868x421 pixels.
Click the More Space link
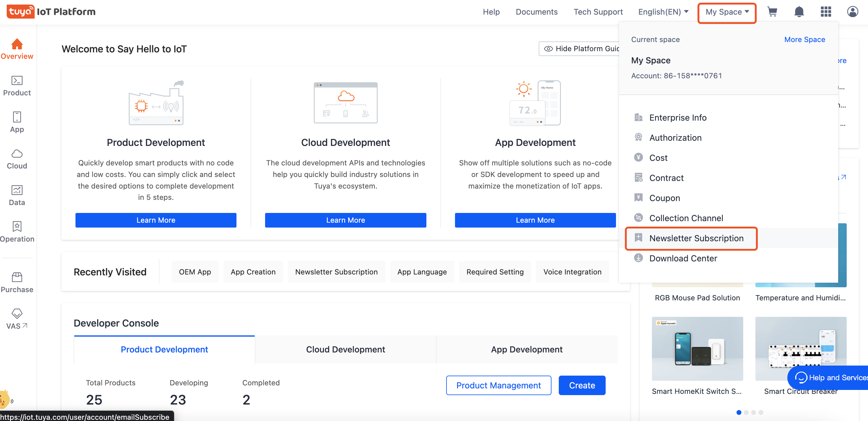(x=804, y=40)
